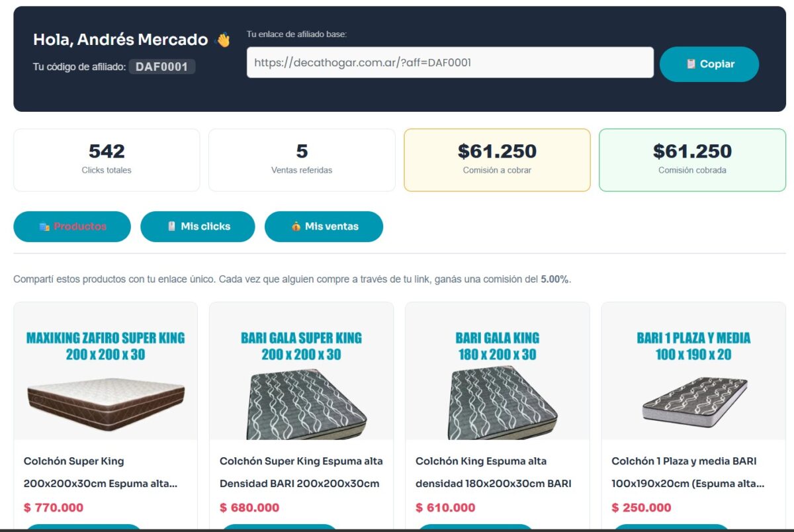The width and height of the screenshot is (794, 532).
Task: Open the Maxiking Zafiro Super King image
Action: coord(106,372)
